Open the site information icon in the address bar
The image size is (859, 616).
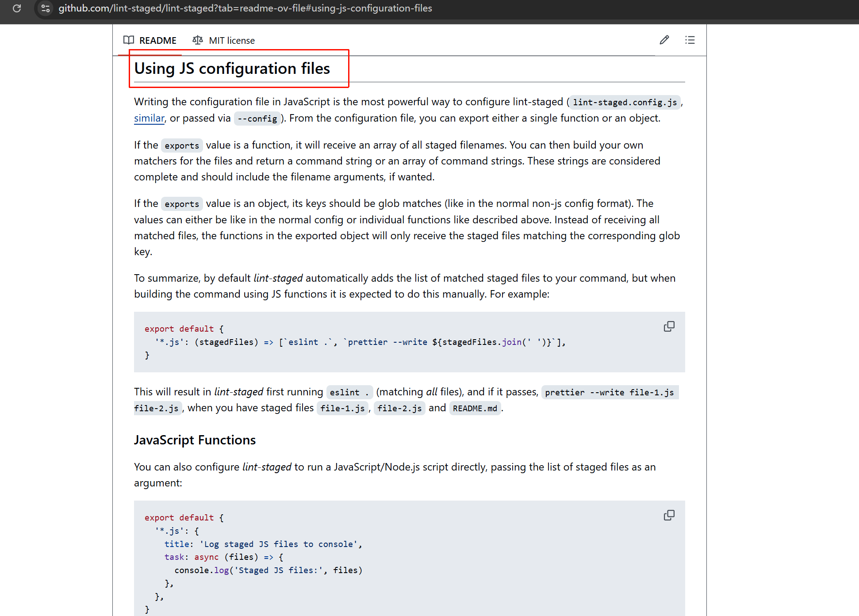pos(45,8)
